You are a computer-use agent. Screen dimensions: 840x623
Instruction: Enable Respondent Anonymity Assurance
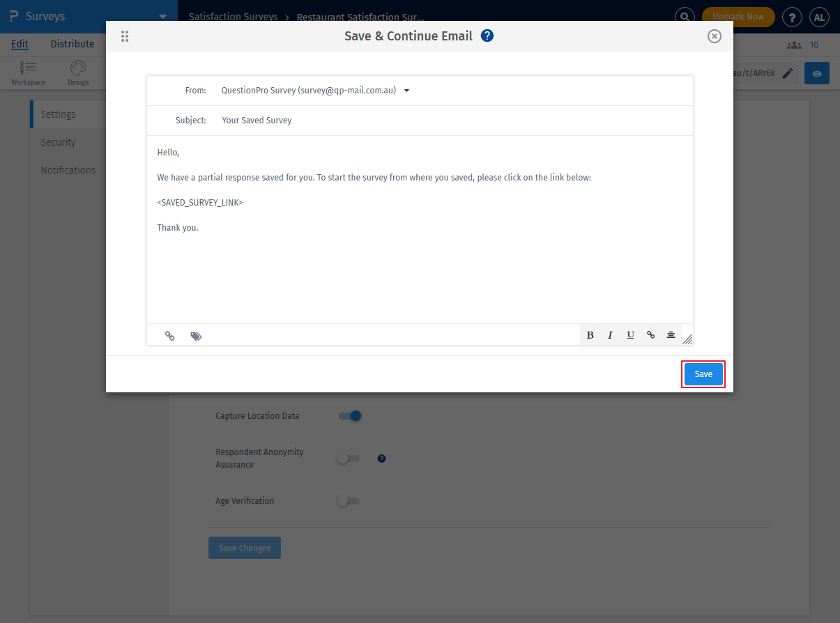(x=348, y=458)
